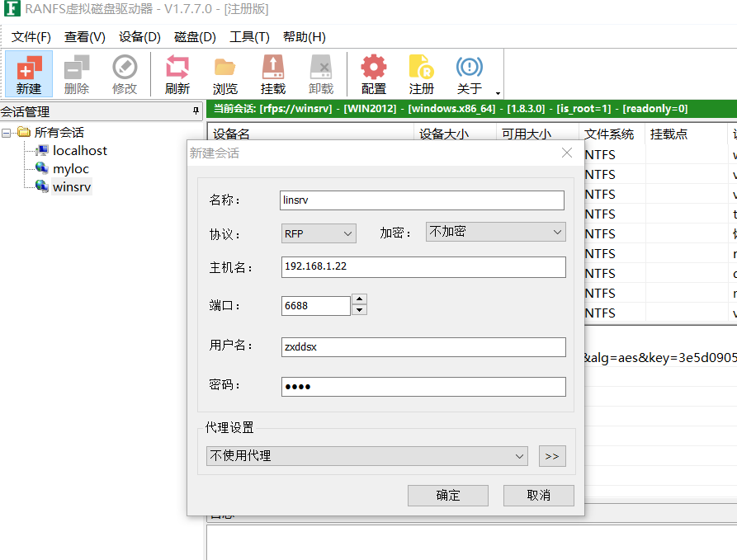737x560 pixels.
Task: Open the 不使用代理 proxy dropdown
Action: coord(521,455)
